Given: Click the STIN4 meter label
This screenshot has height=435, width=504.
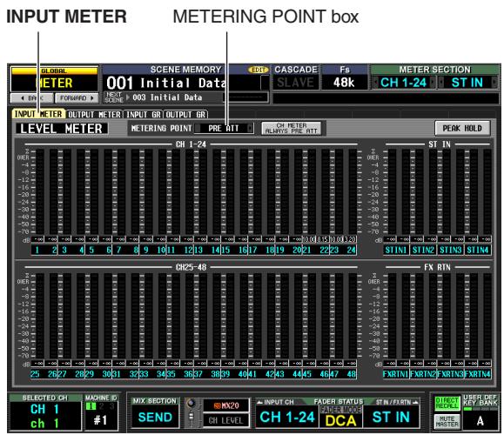Looking at the screenshot, I should 478,250.
